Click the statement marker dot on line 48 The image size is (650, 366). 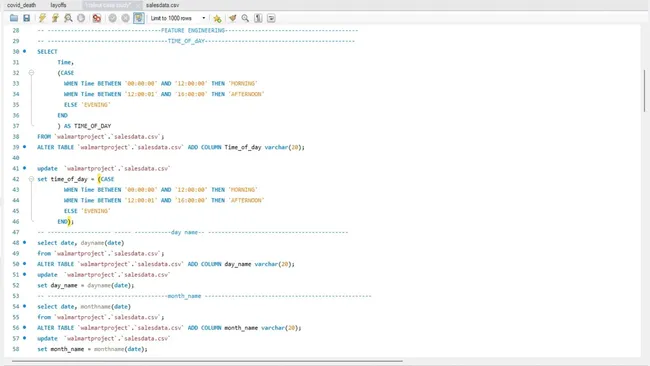click(x=24, y=242)
